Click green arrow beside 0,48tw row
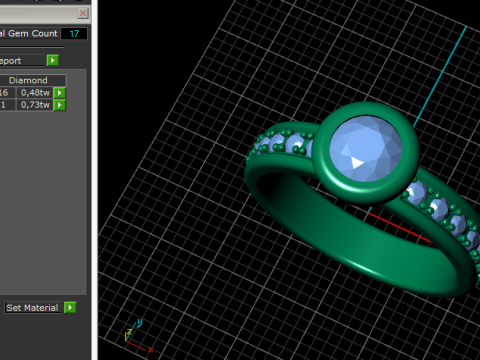The height and width of the screenshot is (360, 480). point(60,93)
